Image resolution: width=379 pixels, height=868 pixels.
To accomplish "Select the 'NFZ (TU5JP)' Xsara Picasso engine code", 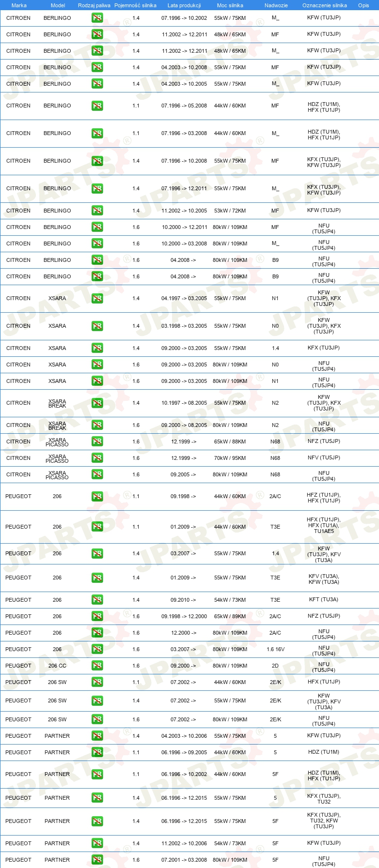I will pos(324,441).
